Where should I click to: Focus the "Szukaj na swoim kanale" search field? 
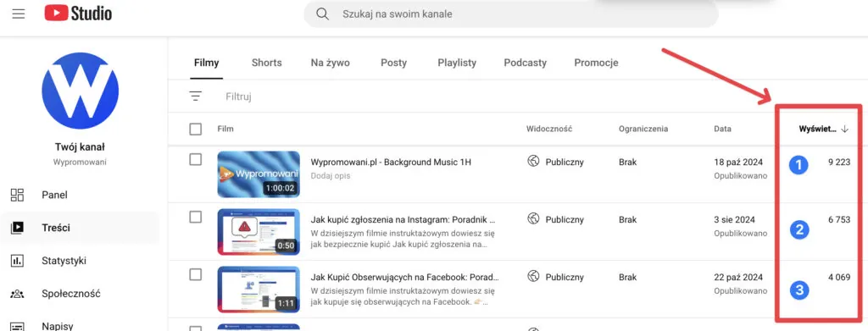[510, 14]
